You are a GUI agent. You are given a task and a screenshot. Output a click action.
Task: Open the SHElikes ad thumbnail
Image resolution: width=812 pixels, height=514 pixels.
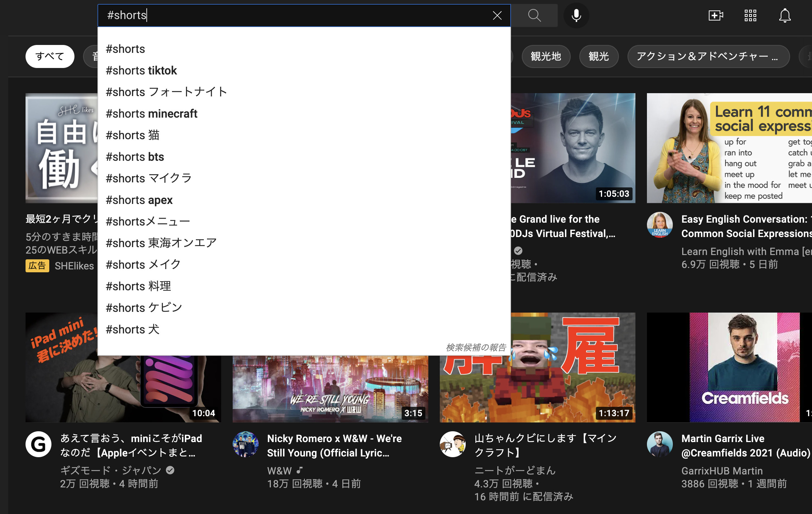[61, 148]
